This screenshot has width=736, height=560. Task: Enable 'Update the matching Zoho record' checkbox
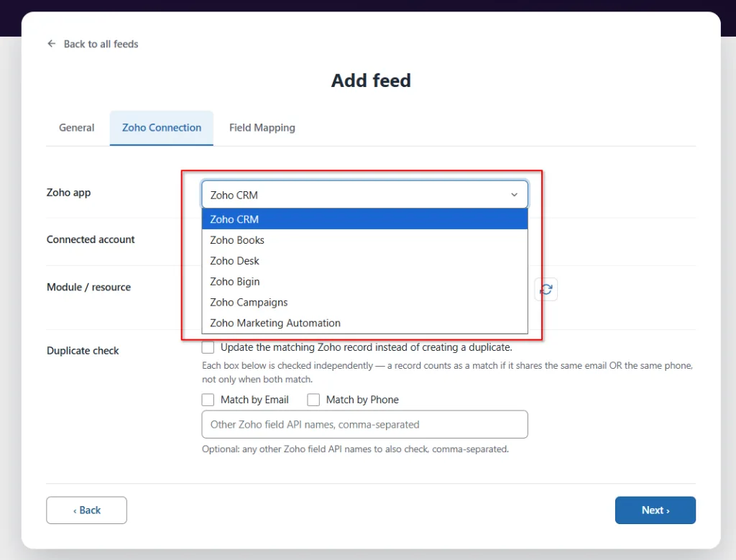click(x=208, y=347)
